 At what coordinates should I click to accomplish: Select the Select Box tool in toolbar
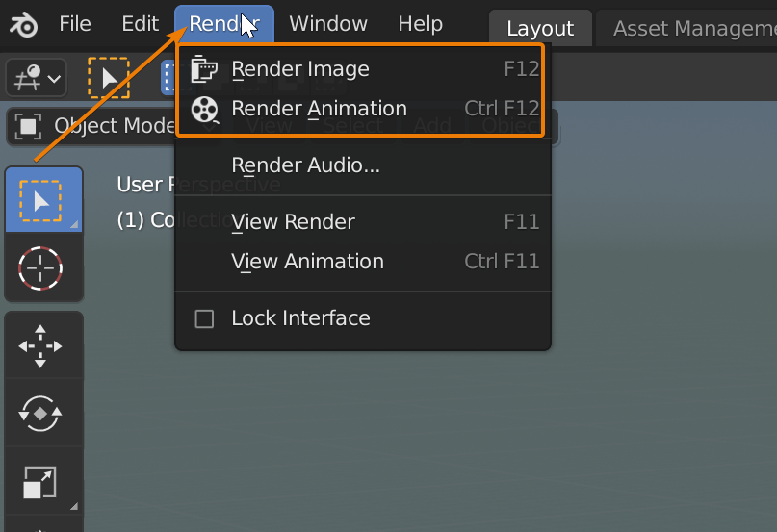[x=39, y=201]
